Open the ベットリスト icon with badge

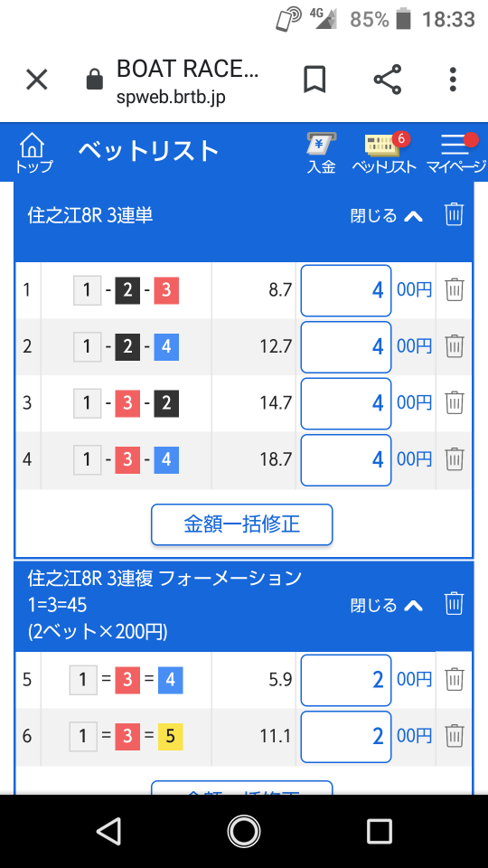click(x=385, y=153)
